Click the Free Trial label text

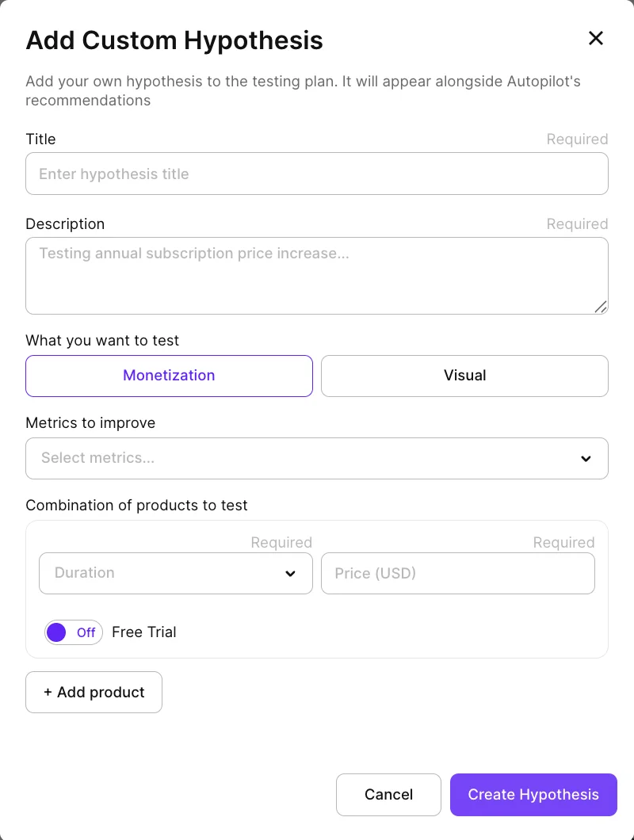(143, 632)
